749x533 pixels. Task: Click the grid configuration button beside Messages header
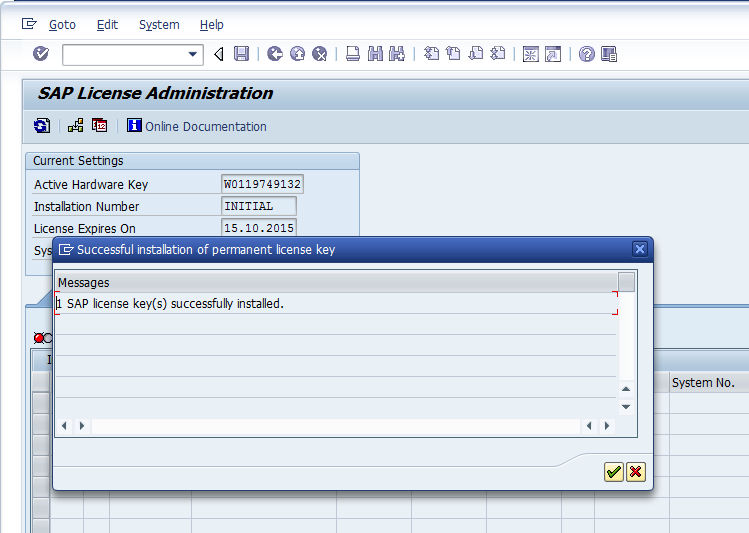626,282
